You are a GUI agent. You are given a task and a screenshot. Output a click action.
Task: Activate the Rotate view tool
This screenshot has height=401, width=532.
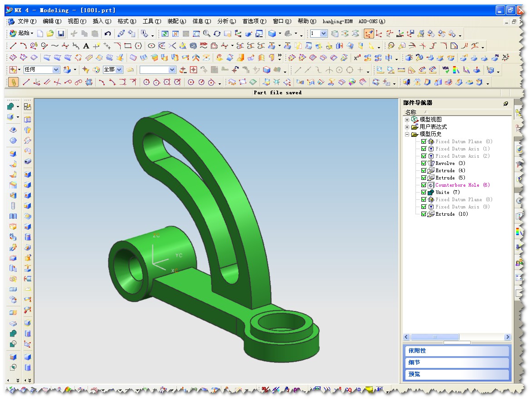(217, 34)
